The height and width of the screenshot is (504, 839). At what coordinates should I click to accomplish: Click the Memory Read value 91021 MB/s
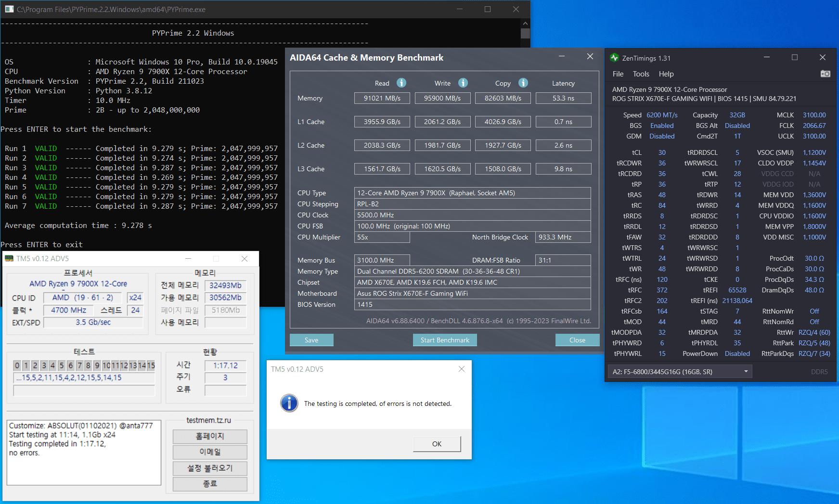click(382, 98)
